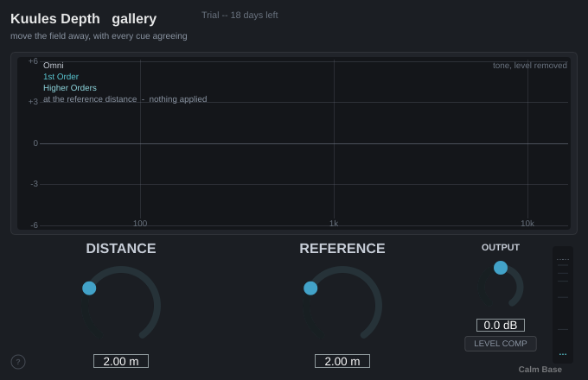Screen dimensions: 588x380
Task: Toggle the LEVEL COMP button
Action: click(501, 344)
